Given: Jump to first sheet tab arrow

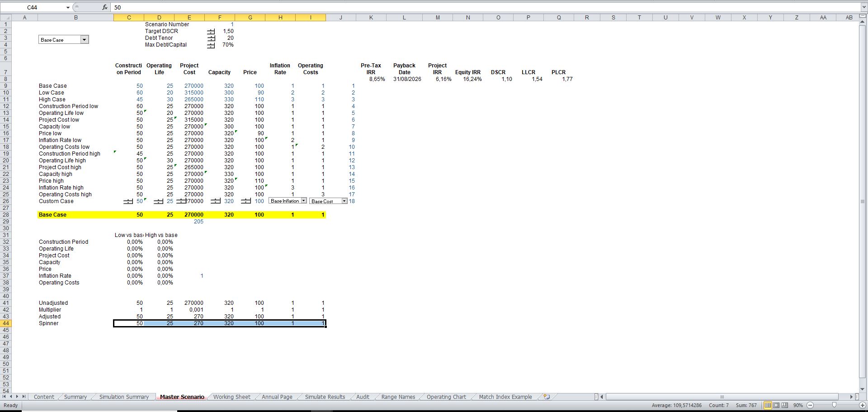Looking at the screenshot, I should tap(5, 397).
